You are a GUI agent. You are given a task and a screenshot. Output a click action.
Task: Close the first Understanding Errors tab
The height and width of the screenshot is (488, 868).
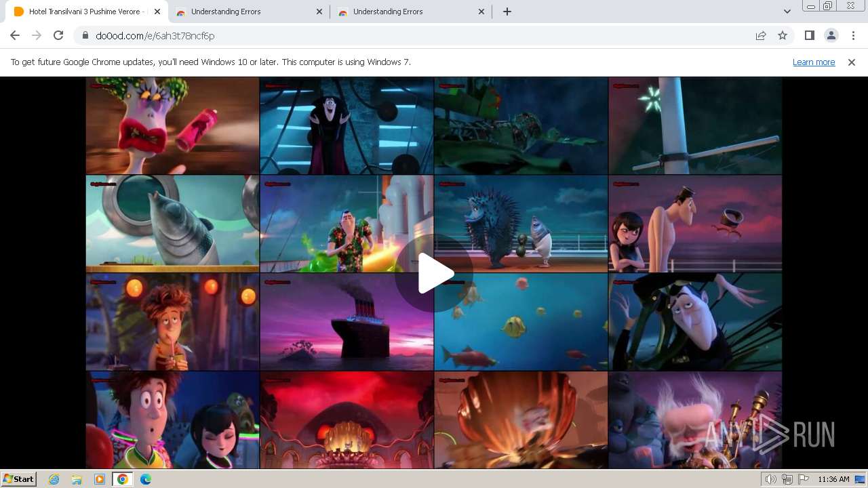coord(319,12)
